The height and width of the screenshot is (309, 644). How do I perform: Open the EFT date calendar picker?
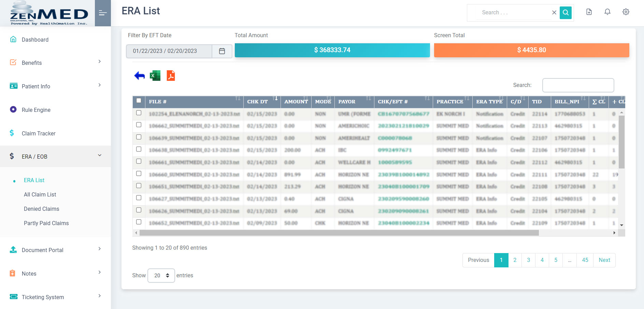click(x=222, y=51)
